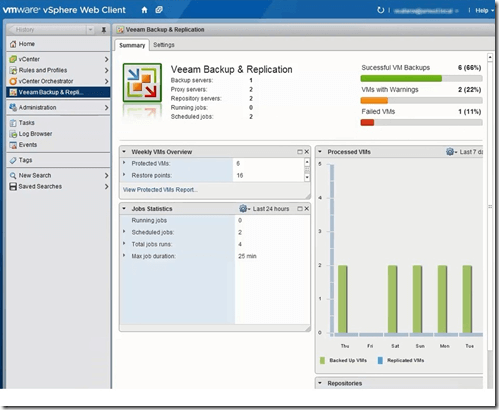499x410 pixels.
Task: Expand the Total jobs runs row
Action: click(x=124, y=244)
